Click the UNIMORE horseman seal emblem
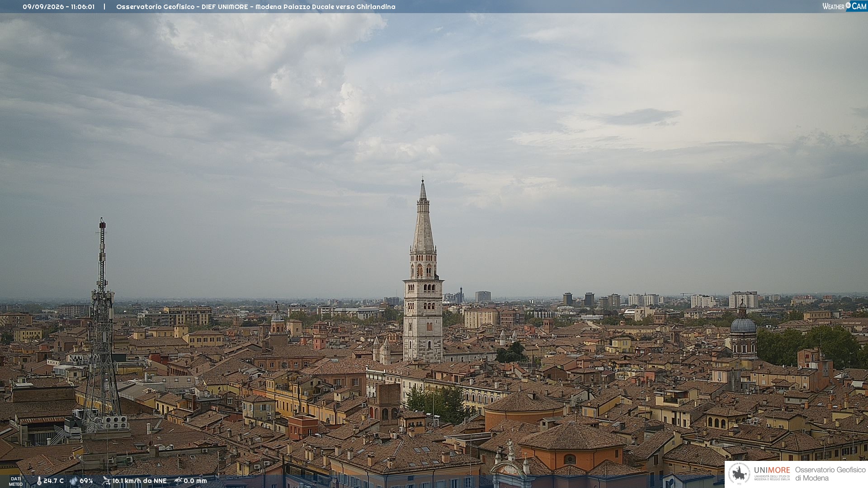The height and width of the screenshot is (488, 868). coord(739,474)
